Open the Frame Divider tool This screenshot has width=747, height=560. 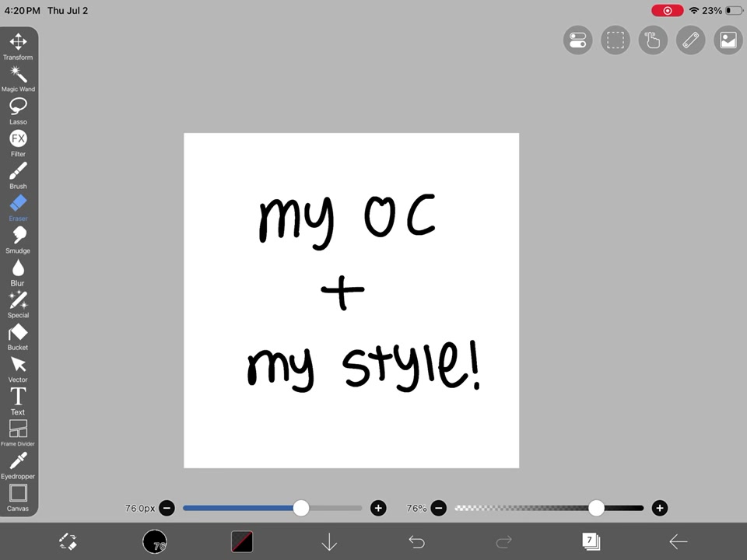pyautogui.click(x=18, y=433)
